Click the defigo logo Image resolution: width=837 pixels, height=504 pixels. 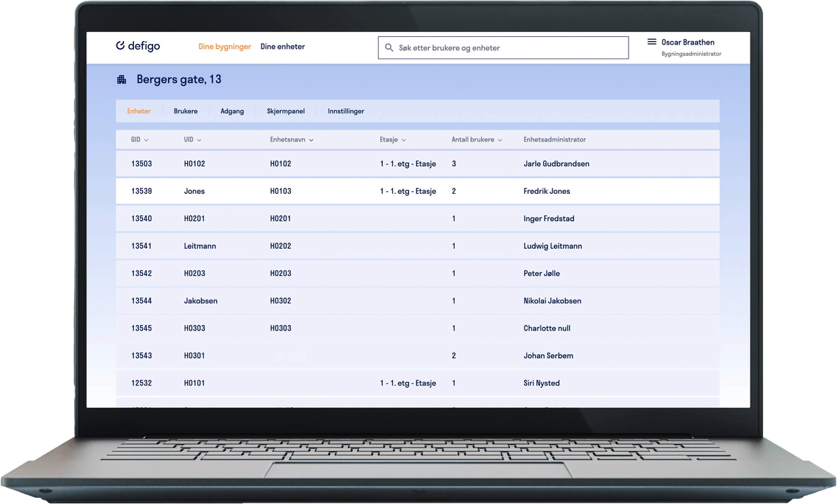click(x=138, y=46)
